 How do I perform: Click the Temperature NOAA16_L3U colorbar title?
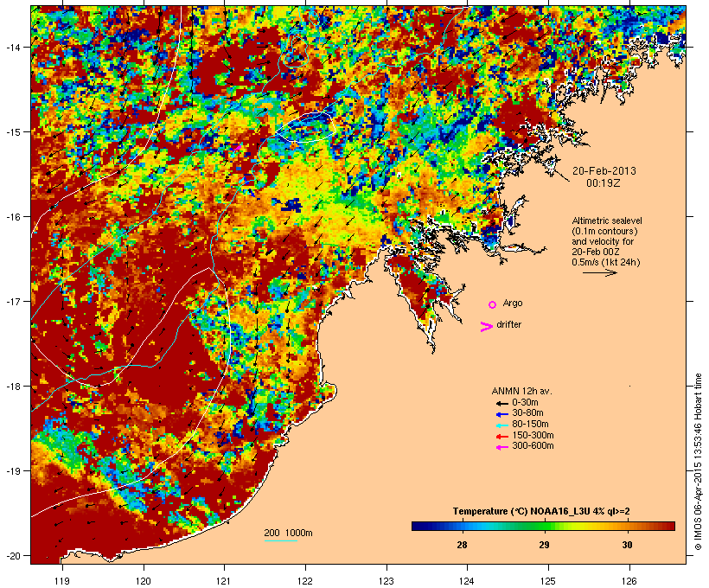pyautogui.click(x=541, y=511)
